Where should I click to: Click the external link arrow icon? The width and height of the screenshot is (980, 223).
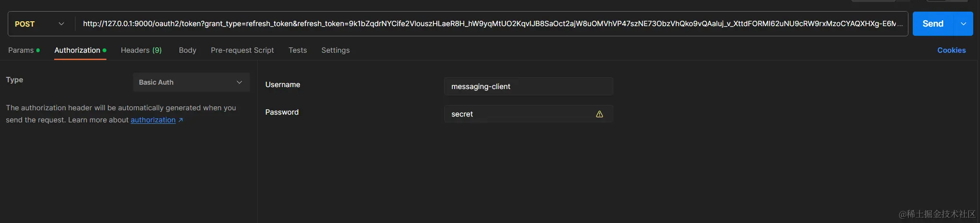coord(180,120)
